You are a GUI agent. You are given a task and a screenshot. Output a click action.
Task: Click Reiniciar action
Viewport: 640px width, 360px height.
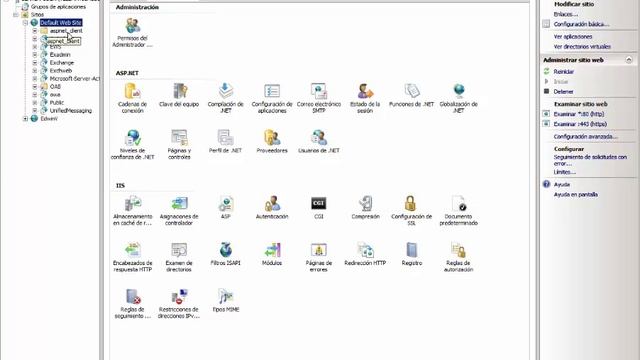[564, 72]
